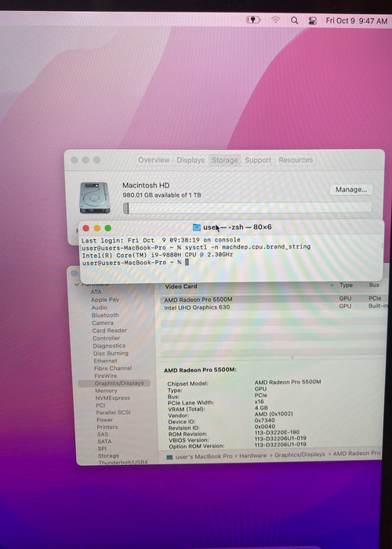Select Power in the sidebar
392x549 pixels.
pyautogui.click(x=104, y=420)
